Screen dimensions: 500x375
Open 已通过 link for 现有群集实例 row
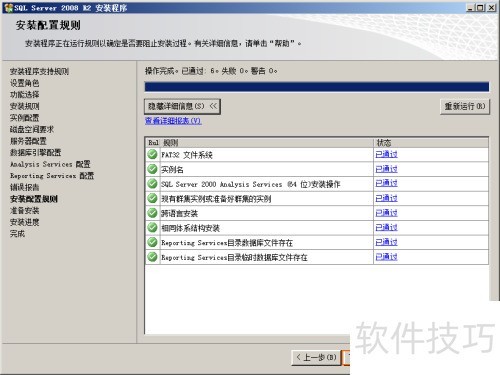click(x=386, y=198)
